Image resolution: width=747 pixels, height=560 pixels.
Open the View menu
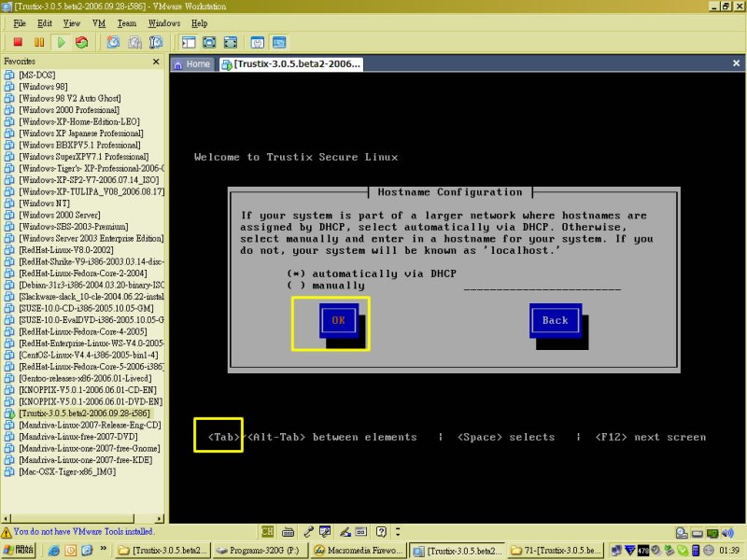72,22
